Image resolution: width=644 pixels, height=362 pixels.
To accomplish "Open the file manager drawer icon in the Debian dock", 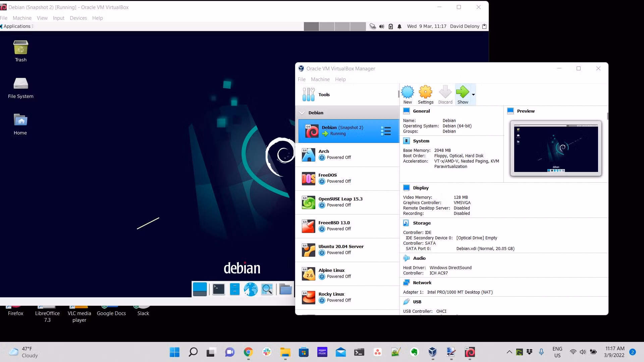I will (x=235, y=289).
